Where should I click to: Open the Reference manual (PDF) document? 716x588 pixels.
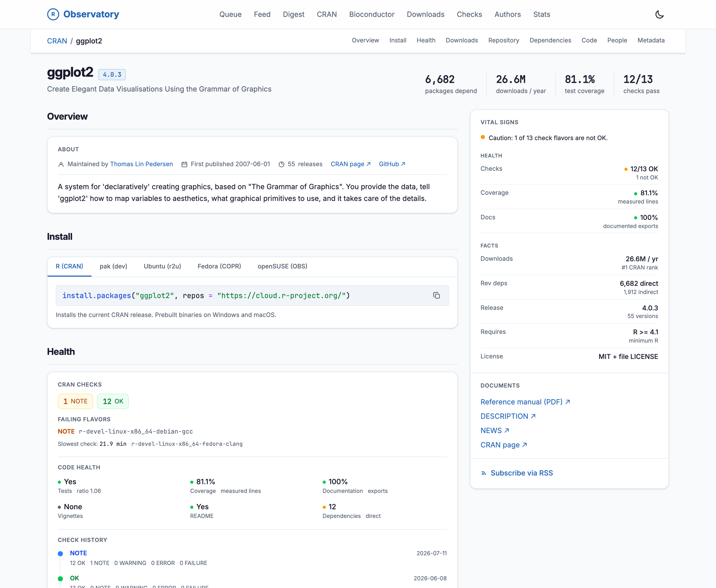tap(525, 402)
